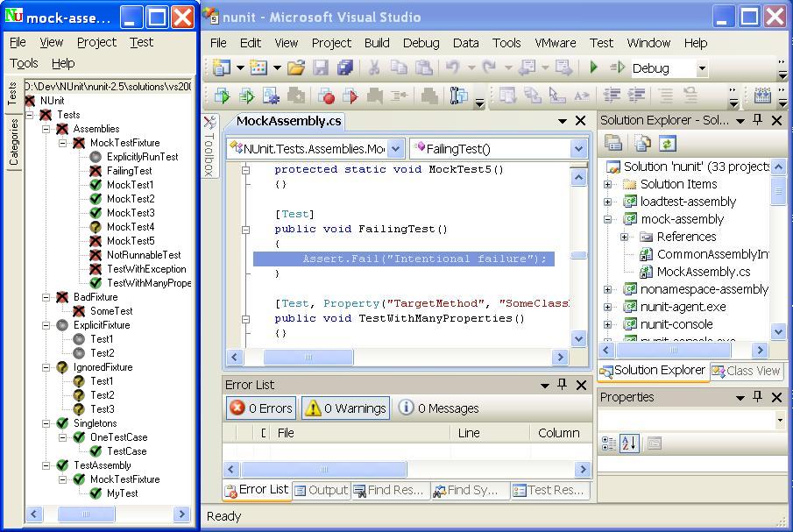Switch to the Class View tab
Viewport: 793px width, 532px height.
click(745, 371)
